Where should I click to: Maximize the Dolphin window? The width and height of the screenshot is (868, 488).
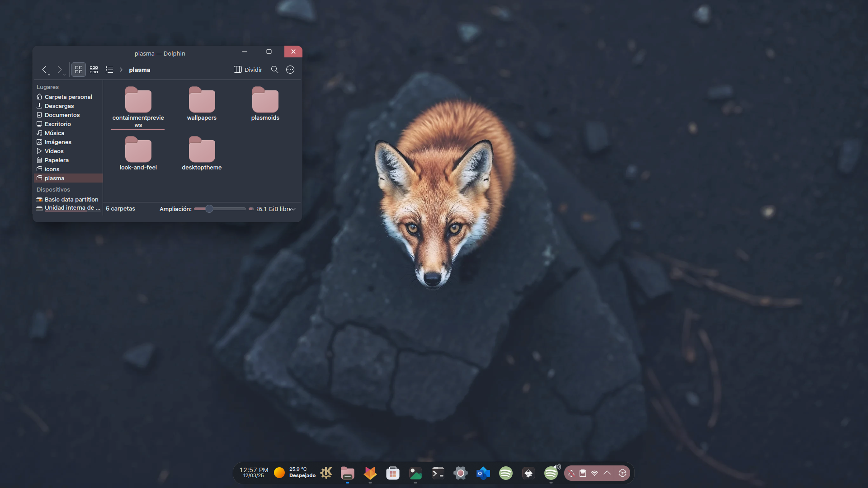click(269, 52)
